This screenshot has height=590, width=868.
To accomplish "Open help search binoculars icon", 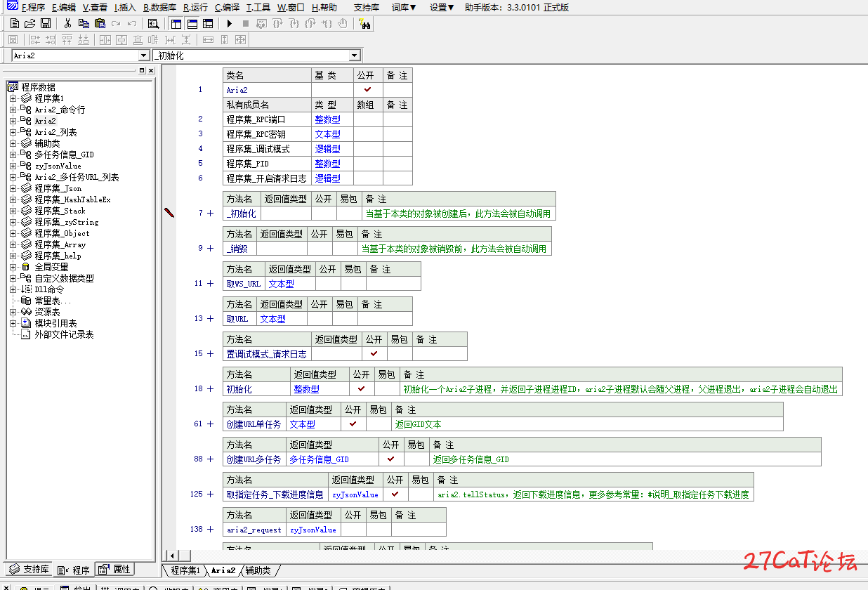I will click(364, 23).
